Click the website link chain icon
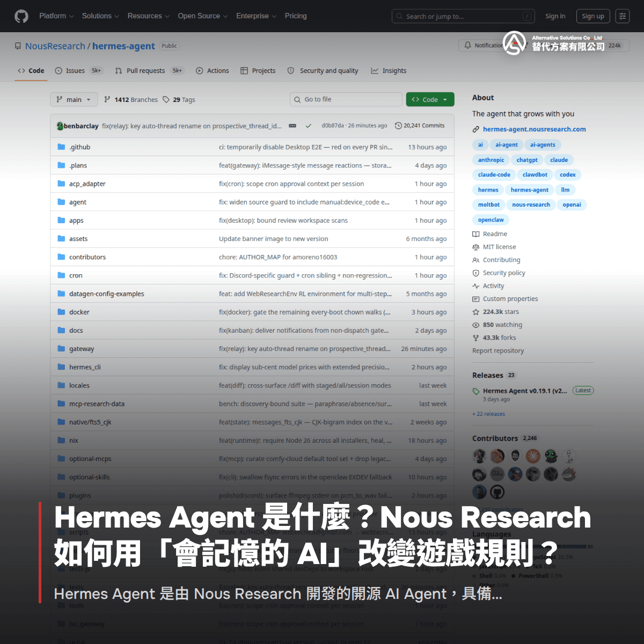This screenshot has height=644, width=644. point(476,129)
